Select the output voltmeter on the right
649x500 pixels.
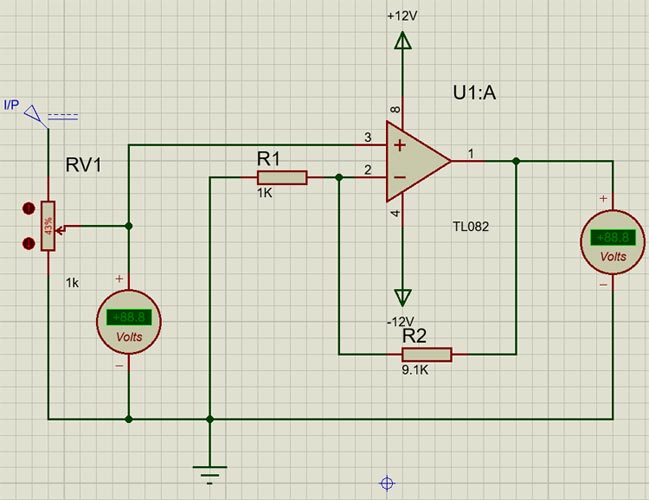pyautogui.click(x=610, y=238)
